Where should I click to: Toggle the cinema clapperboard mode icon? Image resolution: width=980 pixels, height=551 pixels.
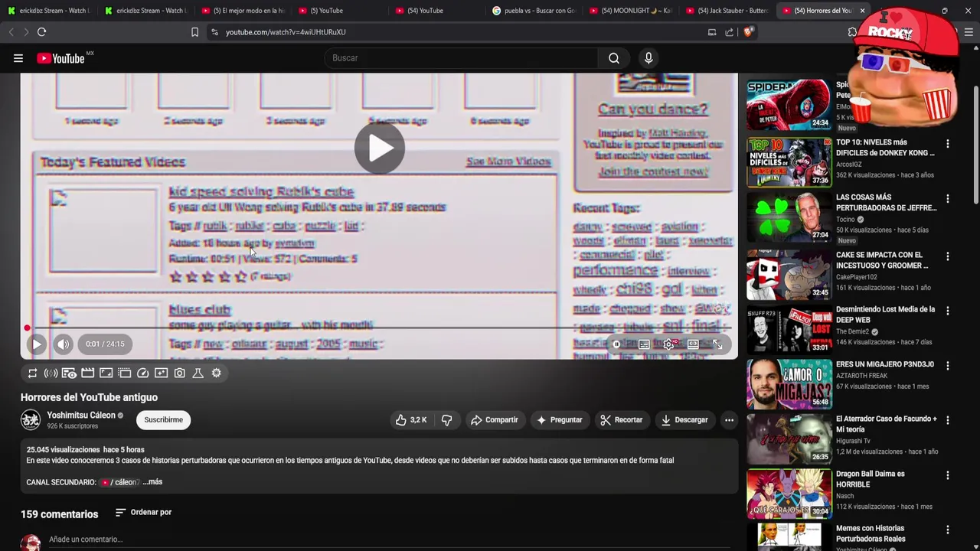click(87, 373)
